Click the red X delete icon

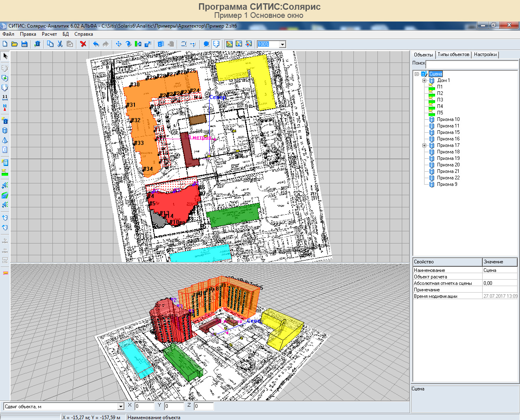[83, 44]
